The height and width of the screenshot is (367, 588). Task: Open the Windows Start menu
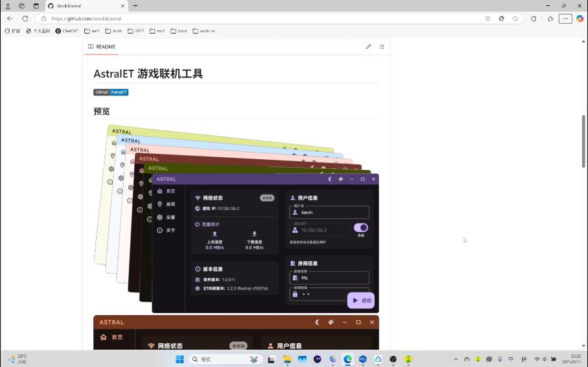[x=180, y=359]
